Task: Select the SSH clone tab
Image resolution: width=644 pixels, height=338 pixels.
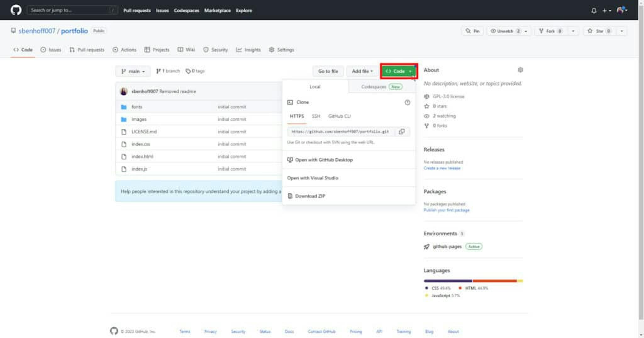Action: 316,116
